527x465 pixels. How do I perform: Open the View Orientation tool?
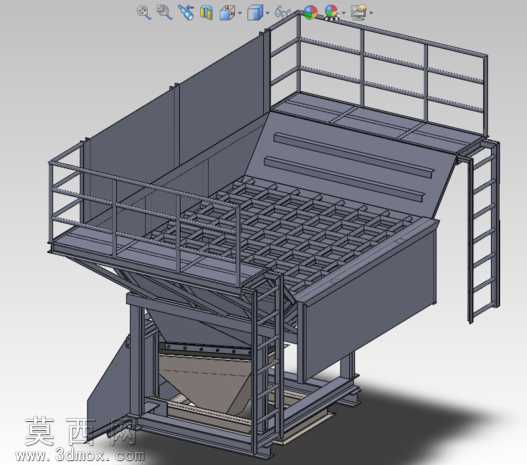(x=228, y=13)
